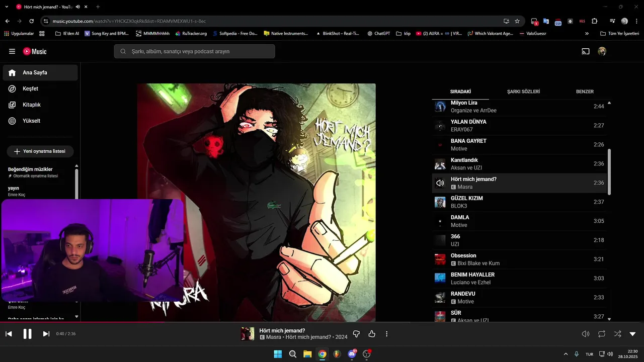Open the browser extensions puzzle icon

[595, 21]
